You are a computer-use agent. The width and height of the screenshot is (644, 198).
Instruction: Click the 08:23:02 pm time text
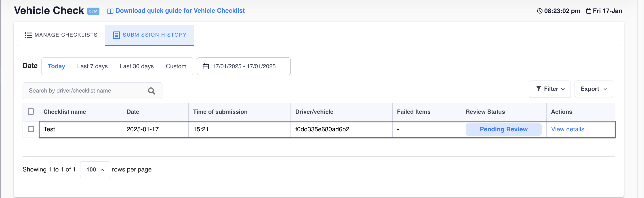click(562, 11)
